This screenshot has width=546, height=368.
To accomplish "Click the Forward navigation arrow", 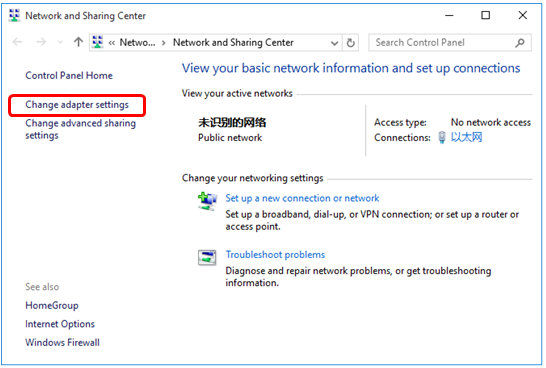I will tap(41, 42).
